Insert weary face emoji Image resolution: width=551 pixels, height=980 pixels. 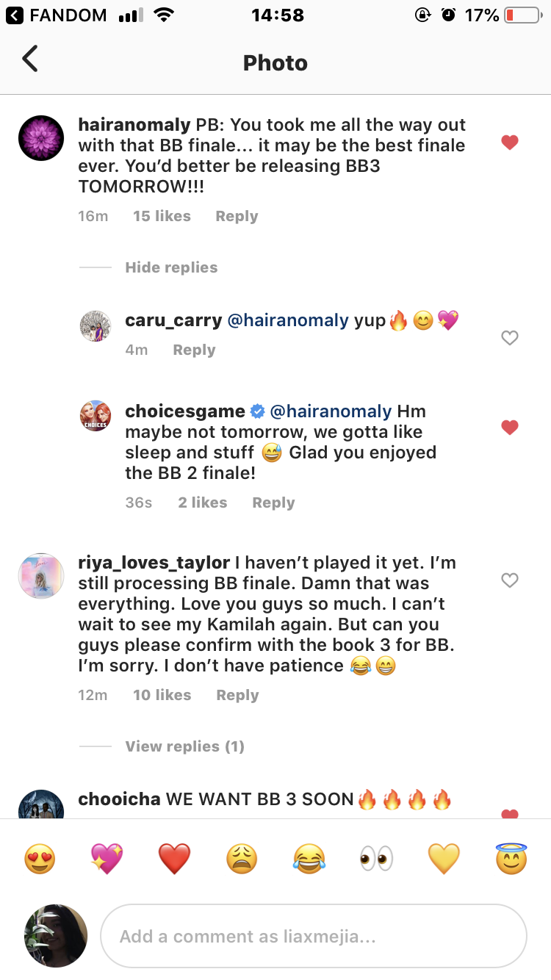click(x=242, y=859)
